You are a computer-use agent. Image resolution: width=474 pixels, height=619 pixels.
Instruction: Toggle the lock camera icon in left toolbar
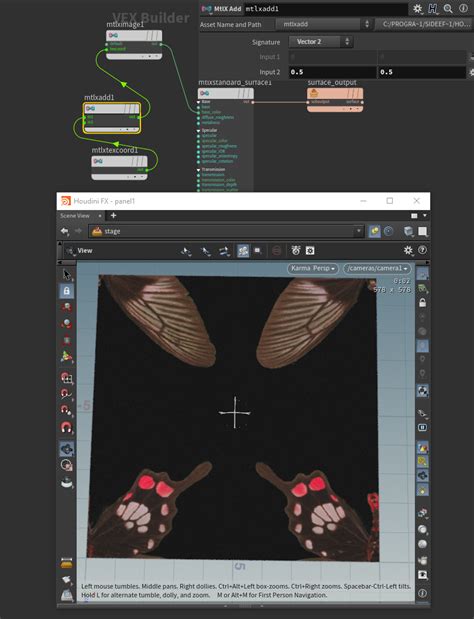(67, 291)
